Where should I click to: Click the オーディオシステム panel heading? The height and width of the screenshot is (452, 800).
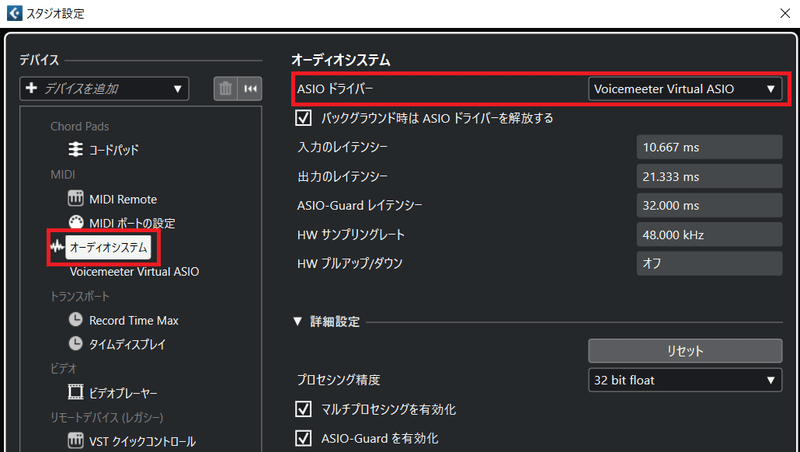click(x=341, y=60)
